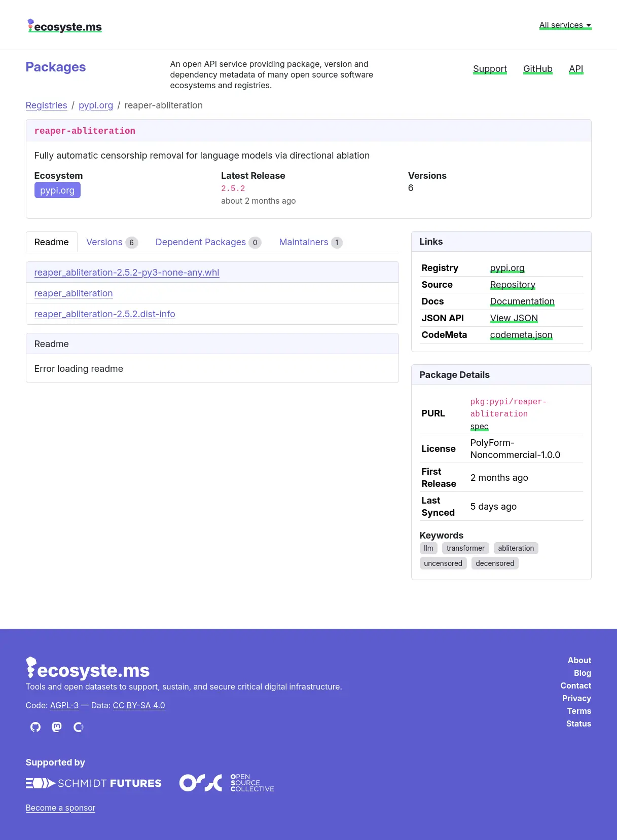This screenshot has height=840, width=617.
Task: Click the '5 days ago' Last Synced value
Action: [493, 507]
